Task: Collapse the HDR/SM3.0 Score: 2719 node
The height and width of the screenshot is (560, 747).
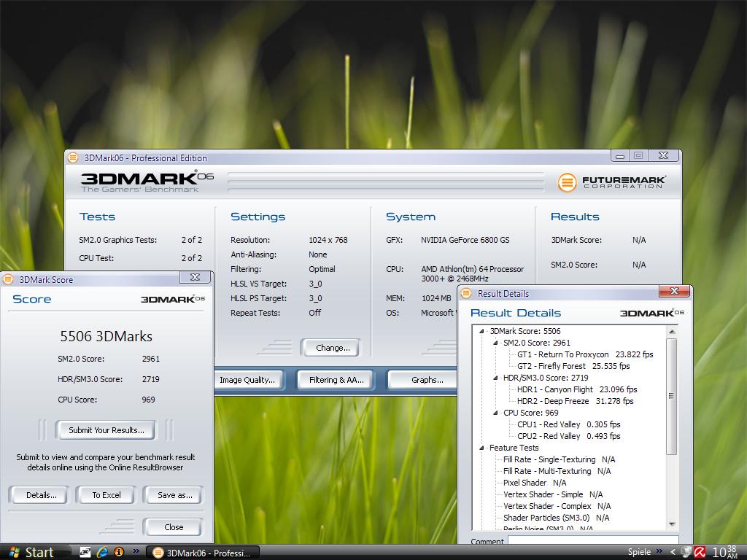Action: [x=495, y=378]
